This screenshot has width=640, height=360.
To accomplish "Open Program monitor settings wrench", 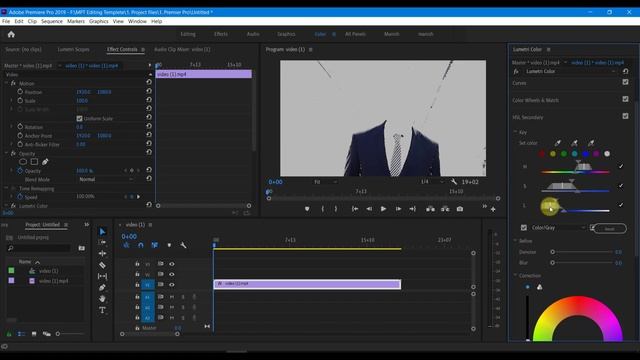I will coord(454,182).
